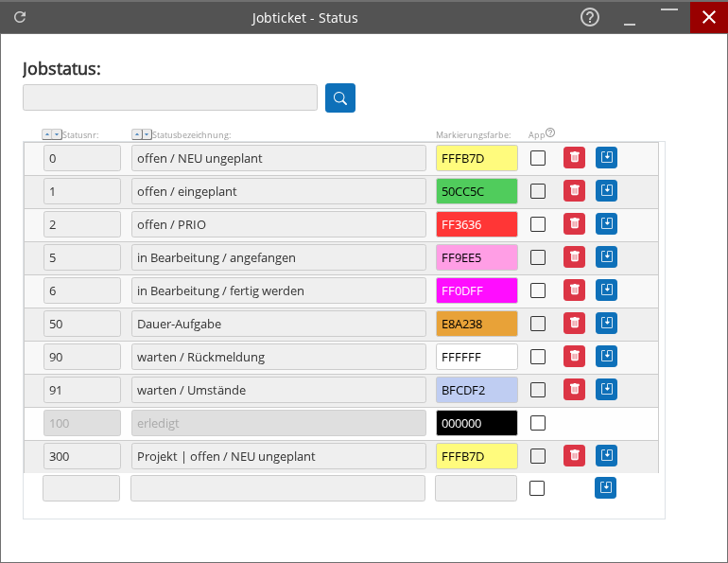Click the search magnifier button

click(340, 97)
